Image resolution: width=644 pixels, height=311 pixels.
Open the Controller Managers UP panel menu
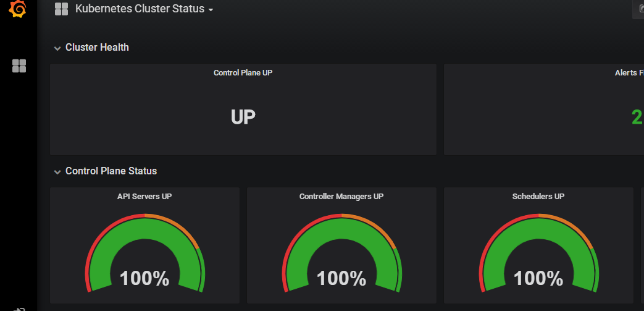[341, 197]
